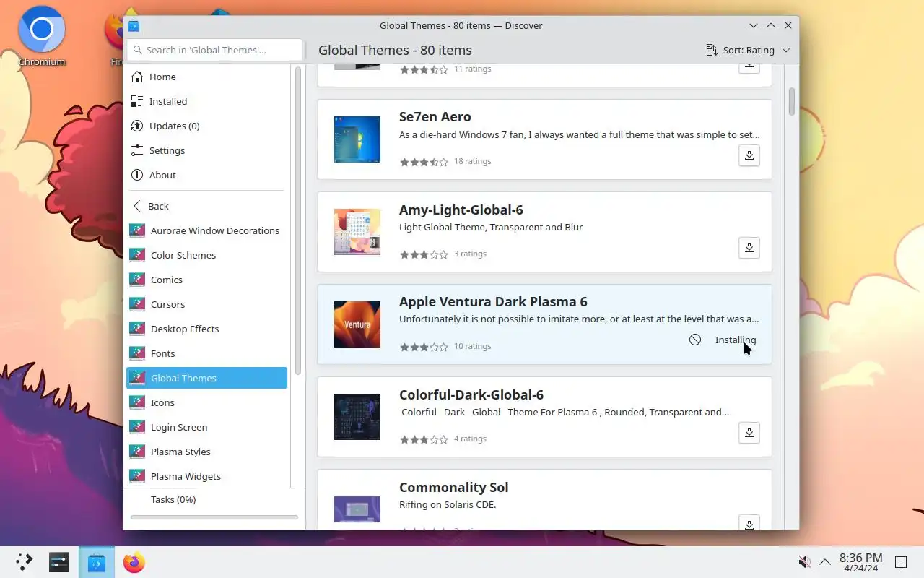Select Color Schemes category
The height and width of the screenshot is (578, 924).
pos(207,255)
